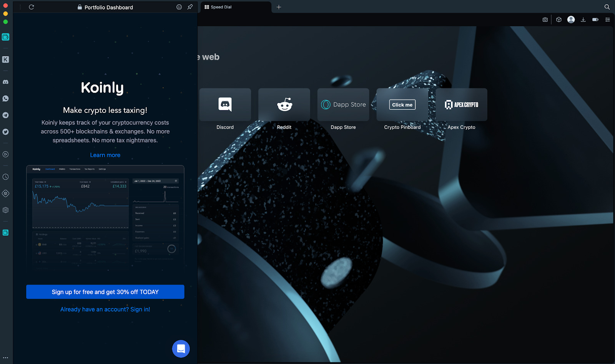Image resolution: width=615 pixels, height=364 pixels.
Task: Click the panel drag handle dots
Action: [20, 7]
